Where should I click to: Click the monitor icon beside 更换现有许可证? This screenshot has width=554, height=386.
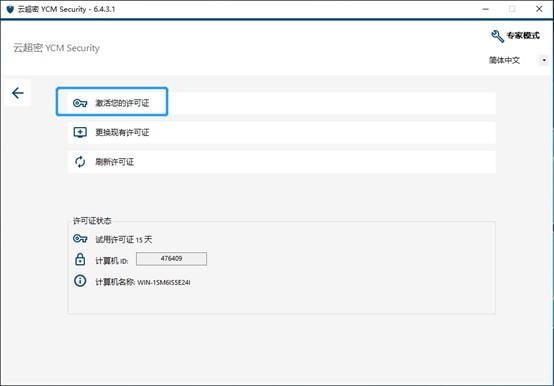80,132
